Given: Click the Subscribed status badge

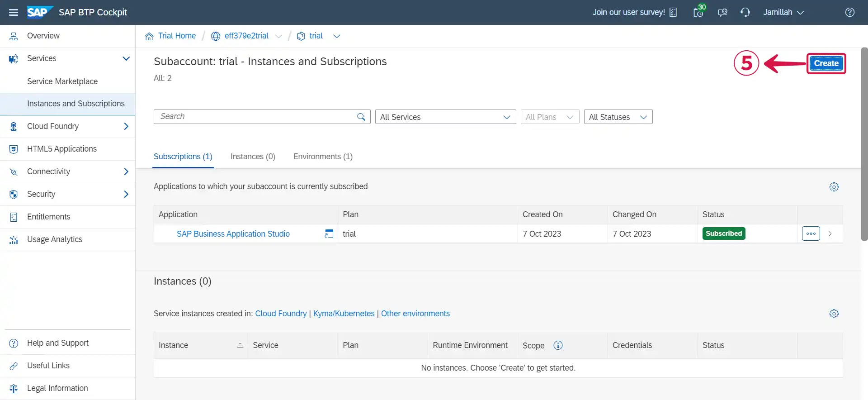Looking at the screenshot, I should 724,233.
